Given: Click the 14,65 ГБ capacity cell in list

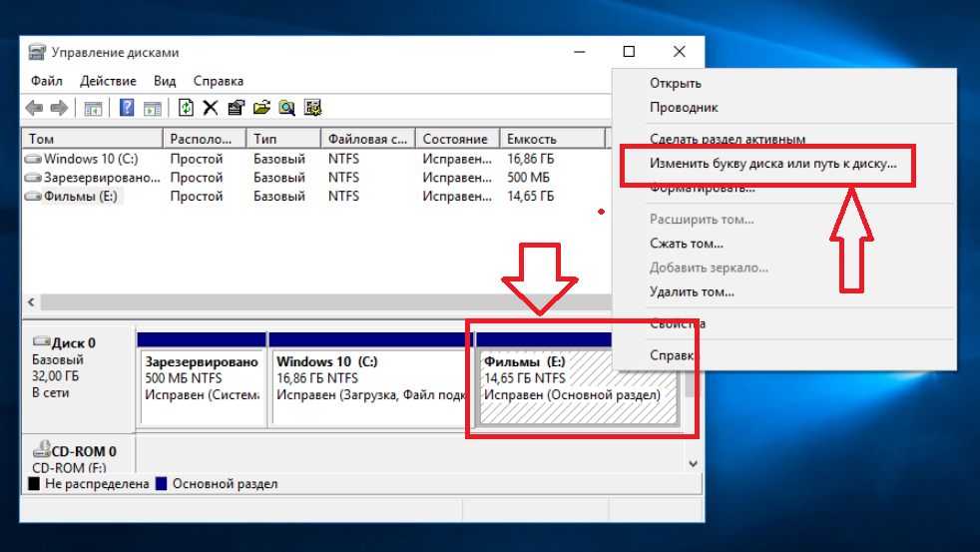Looking at the screenshot, I should [x=531, y=197].
